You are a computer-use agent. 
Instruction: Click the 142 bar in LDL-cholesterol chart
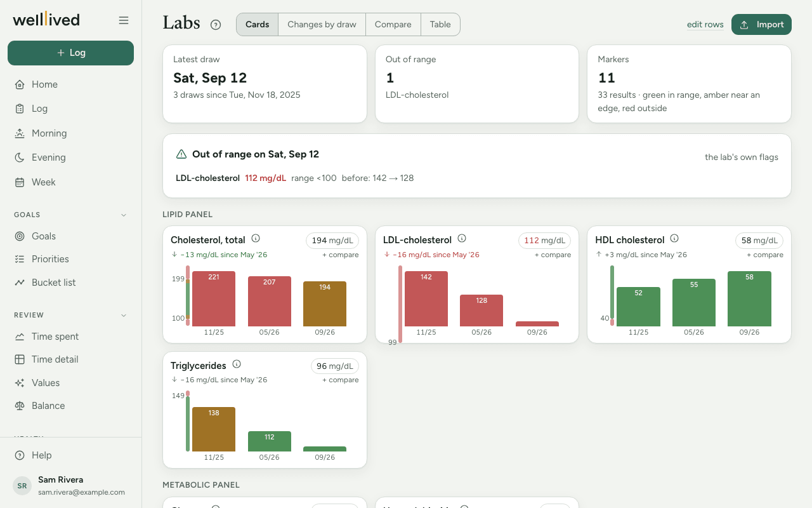426,298
